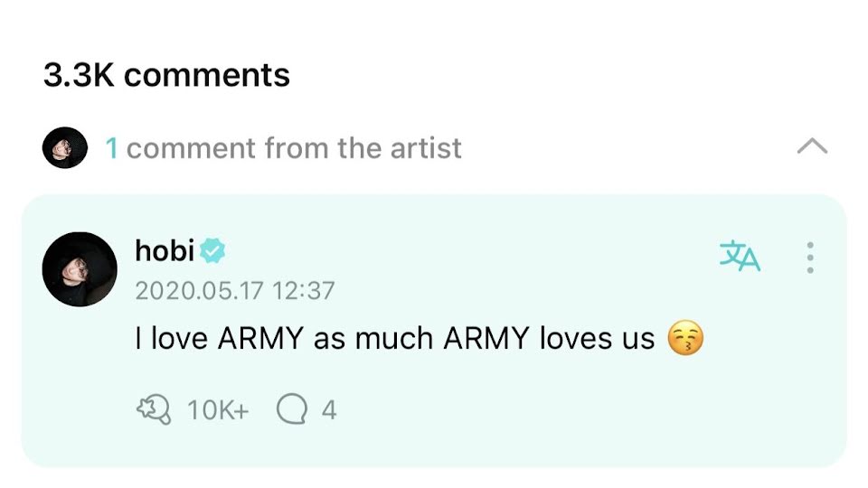
Task: Open the three-dot more options menu
Action: coord(810,258)
